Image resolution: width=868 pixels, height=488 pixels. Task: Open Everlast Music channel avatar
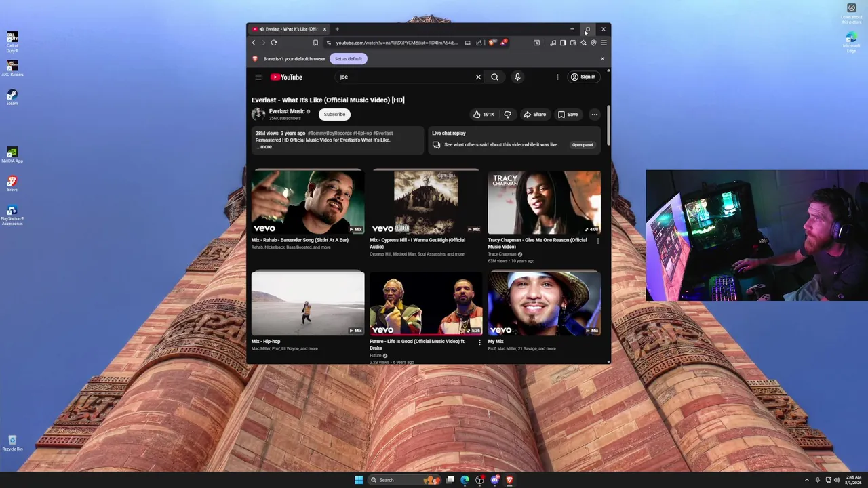click(258, 115)
